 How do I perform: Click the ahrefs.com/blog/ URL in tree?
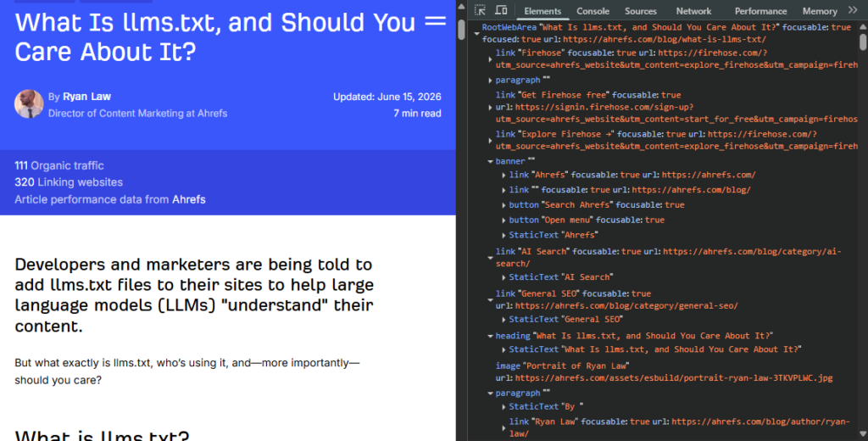[x=692, y=190]
